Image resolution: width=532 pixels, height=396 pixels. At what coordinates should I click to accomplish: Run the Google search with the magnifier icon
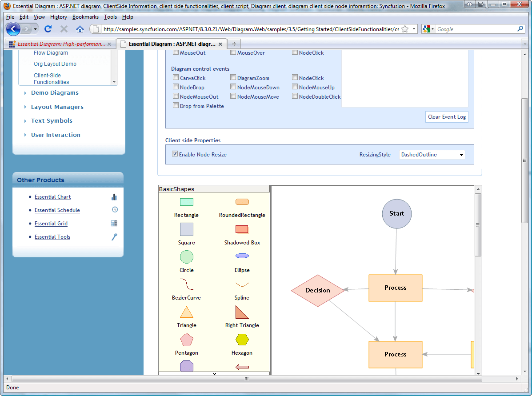520,29
